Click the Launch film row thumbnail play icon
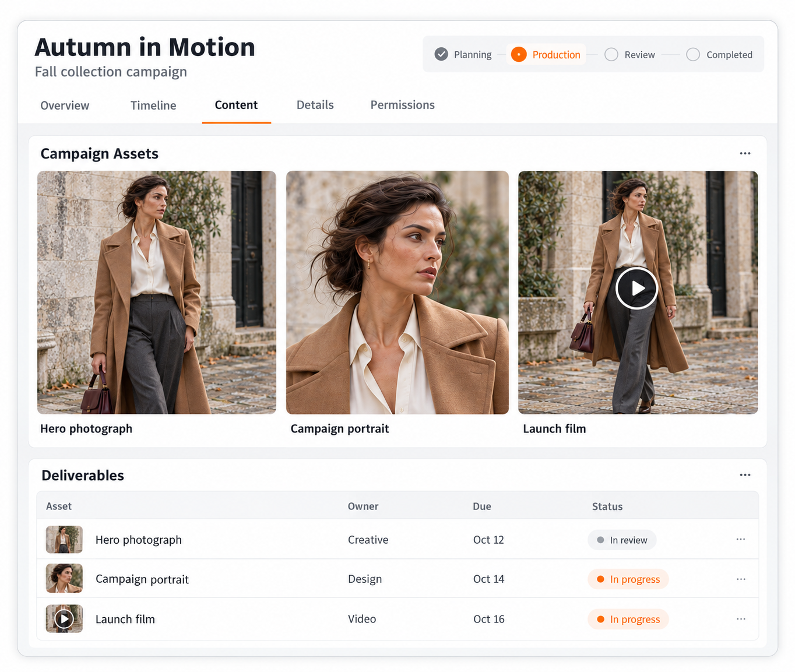This screenshot has width=795, height=672. click(x=64, y=619)
